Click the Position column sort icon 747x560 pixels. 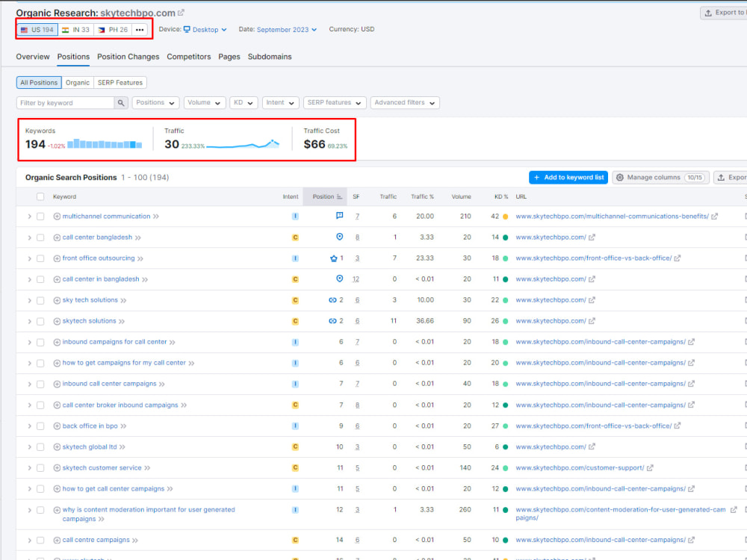339,196
